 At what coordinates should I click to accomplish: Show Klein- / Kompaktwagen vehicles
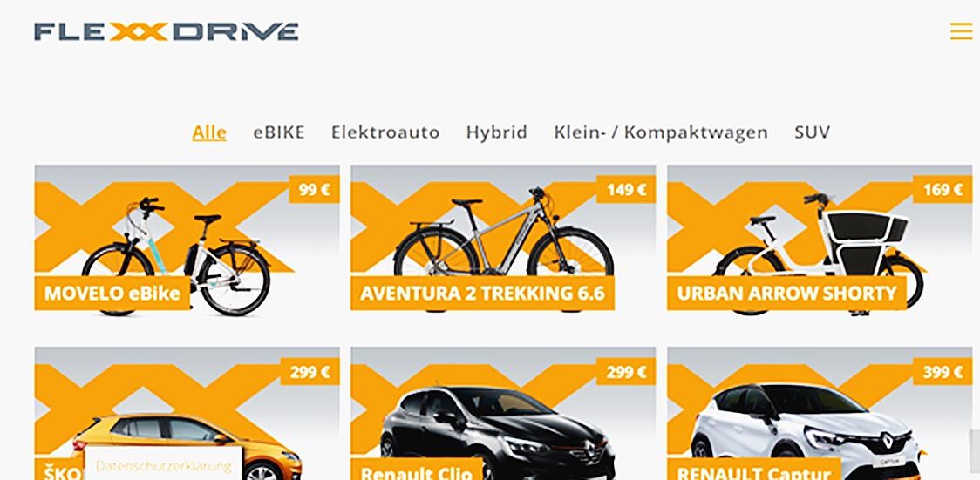[661, 132]
